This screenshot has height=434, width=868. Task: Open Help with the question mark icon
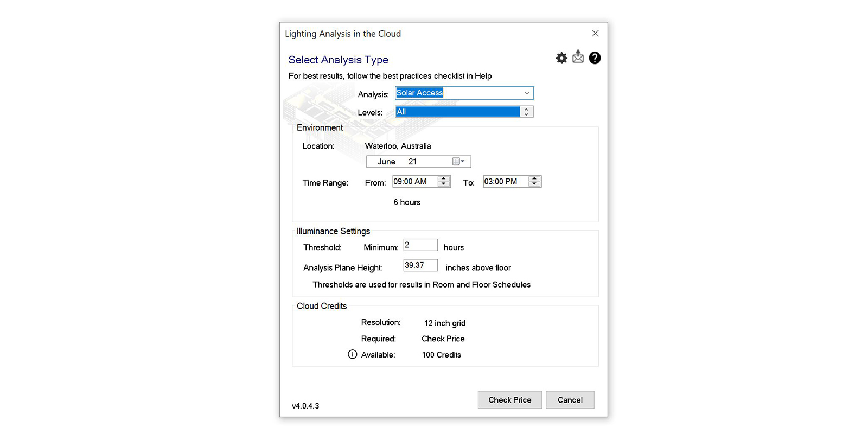pos(595,58)
